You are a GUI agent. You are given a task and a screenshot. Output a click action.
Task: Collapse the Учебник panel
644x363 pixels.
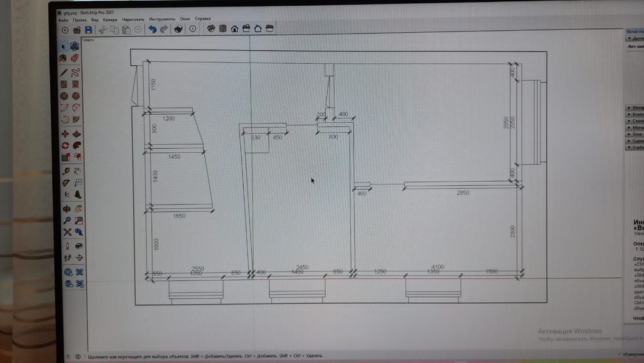[x=634, y=147]
